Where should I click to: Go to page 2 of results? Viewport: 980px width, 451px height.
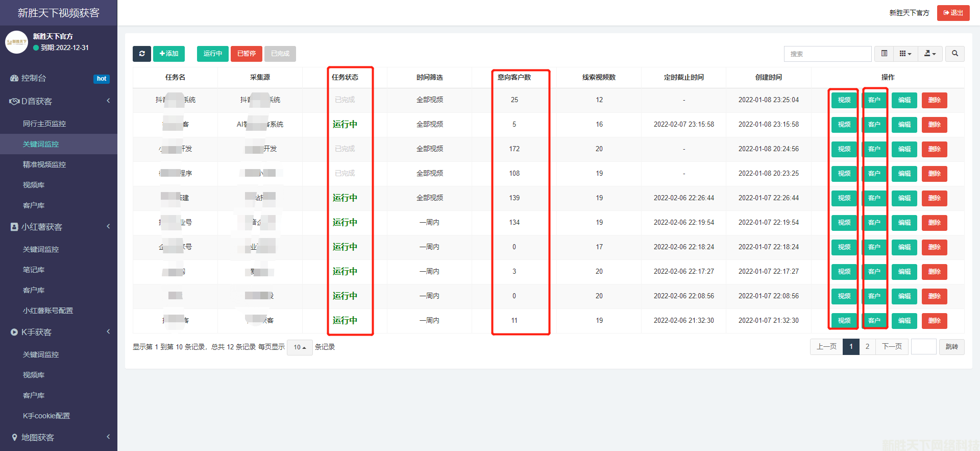tap(867, 347)
